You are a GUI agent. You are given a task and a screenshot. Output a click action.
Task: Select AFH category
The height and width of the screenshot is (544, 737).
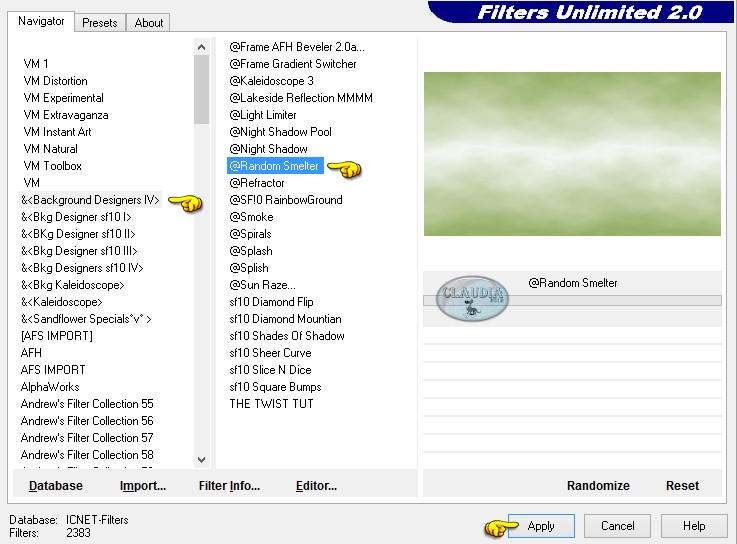coord(31,353)
